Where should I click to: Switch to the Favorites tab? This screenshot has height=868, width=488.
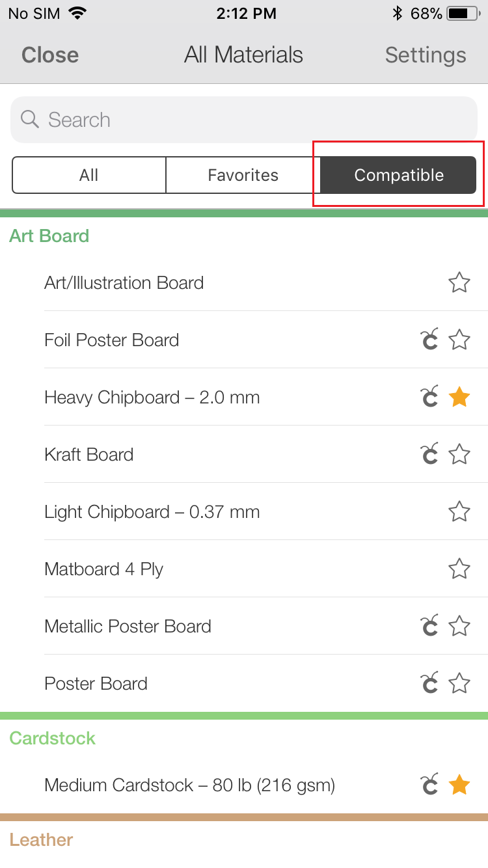click(x=243, y=175)
